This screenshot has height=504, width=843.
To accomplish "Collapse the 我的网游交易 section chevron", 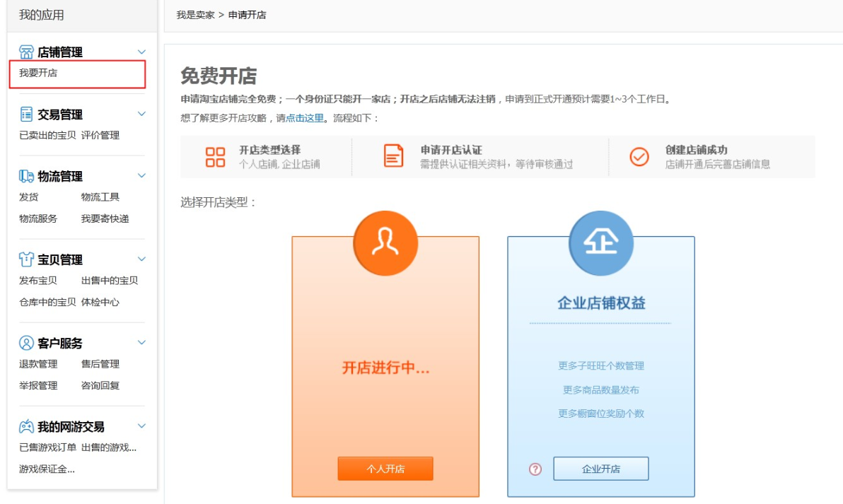I will coord(141,426).
